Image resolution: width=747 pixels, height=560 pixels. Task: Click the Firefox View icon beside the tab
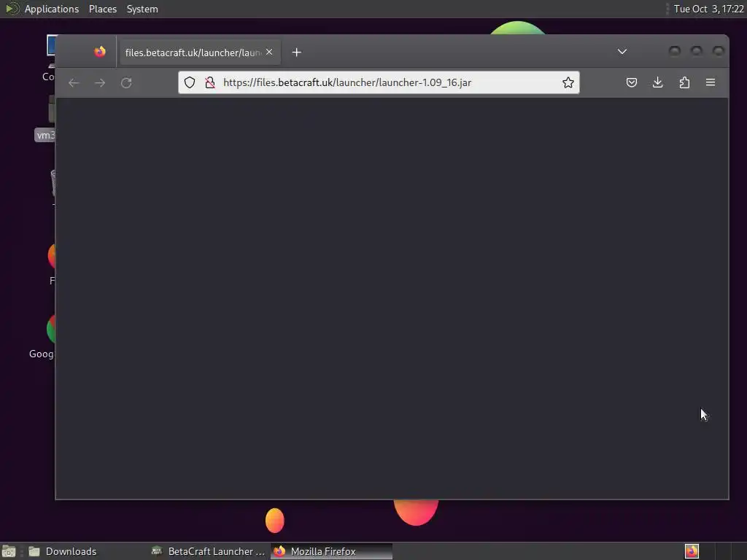99,52
